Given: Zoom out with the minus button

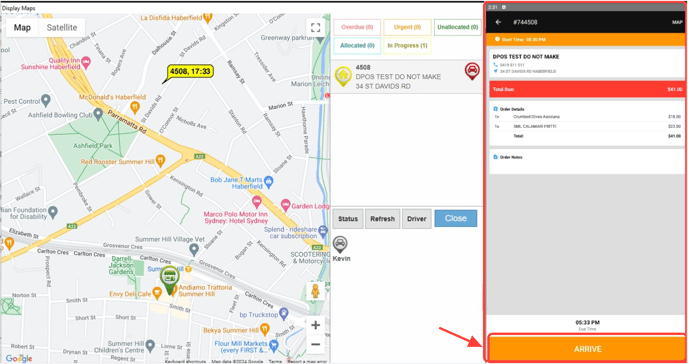Looking at the screenshot, I should click(x=315, y=344).
